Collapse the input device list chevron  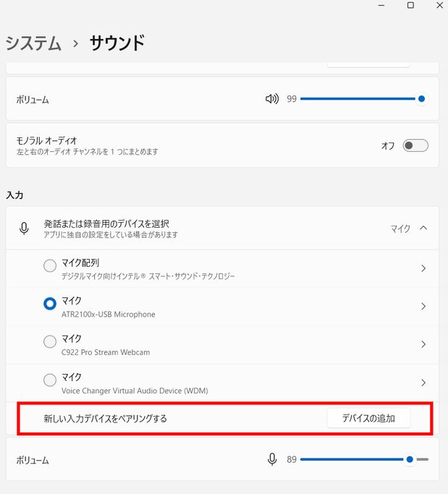[423, 228]
